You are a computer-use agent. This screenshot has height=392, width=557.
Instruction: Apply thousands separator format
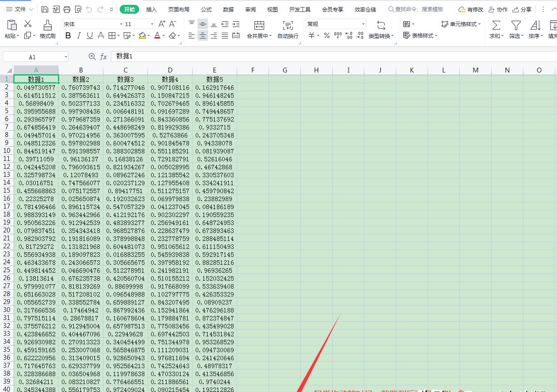338,35
